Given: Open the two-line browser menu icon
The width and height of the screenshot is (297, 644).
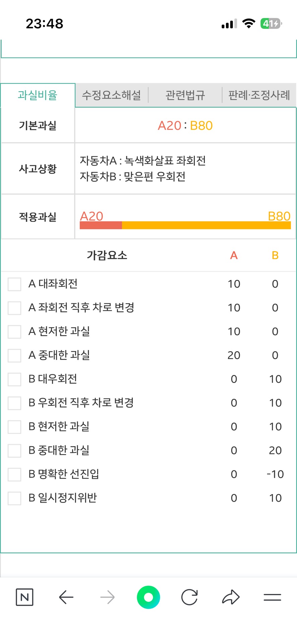Looking at the screenshot, I should [272, 597].
